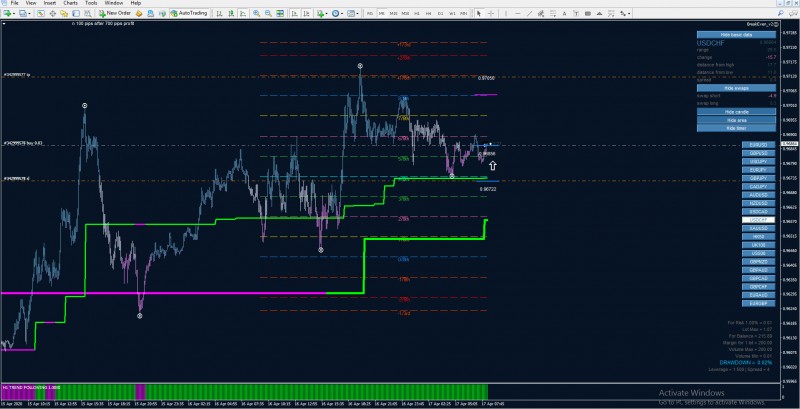Screen dimensions: 800x409
Task: Click the New Order button
Action: [x=115, y=13]
